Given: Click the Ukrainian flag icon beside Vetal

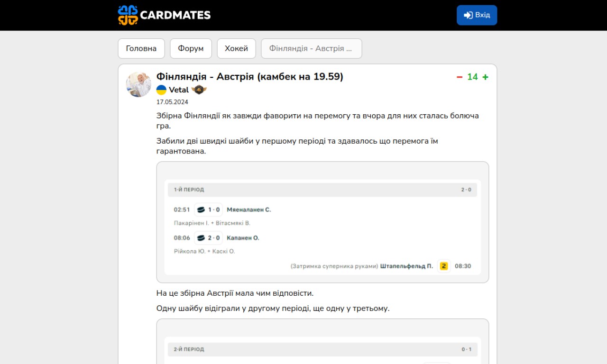Looking at the screenshot, I should coord(162,90).
